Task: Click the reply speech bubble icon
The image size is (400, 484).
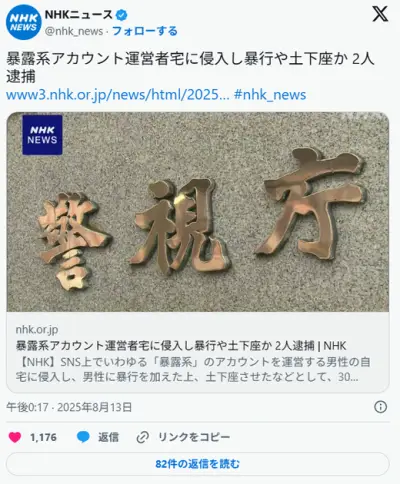Action: (83, 437)
